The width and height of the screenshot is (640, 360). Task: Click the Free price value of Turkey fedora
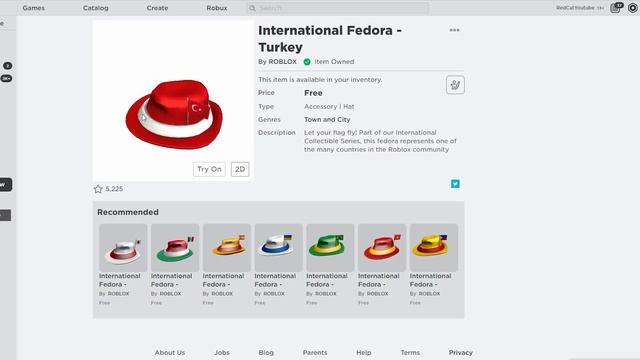(x=313, y=93)
